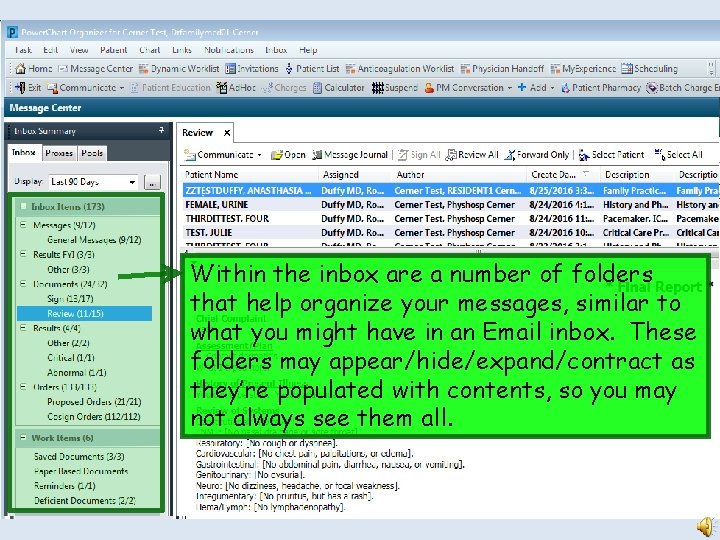Image resolution: width=720 pixels, height=540 pixels.
Task: Collapse the Orders folder
Action: coord(23,387)
